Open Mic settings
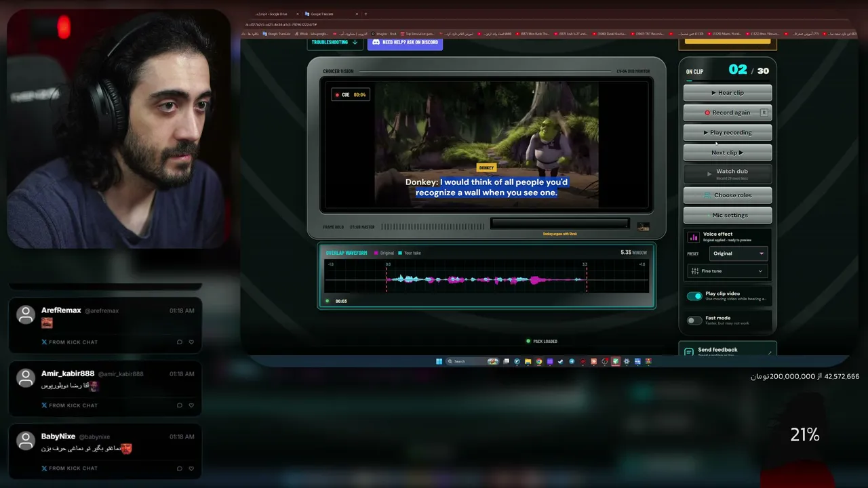 [728, 215]
